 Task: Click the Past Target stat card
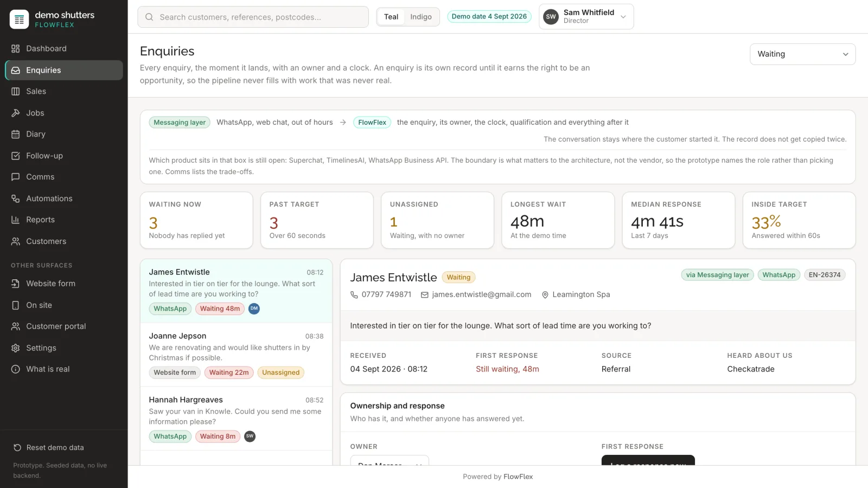coord(317,220)
